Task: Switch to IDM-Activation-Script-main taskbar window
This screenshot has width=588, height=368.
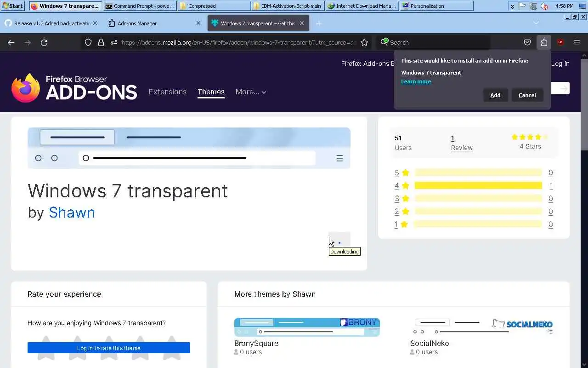Action: pyautogui.click(x=288, y=6)
